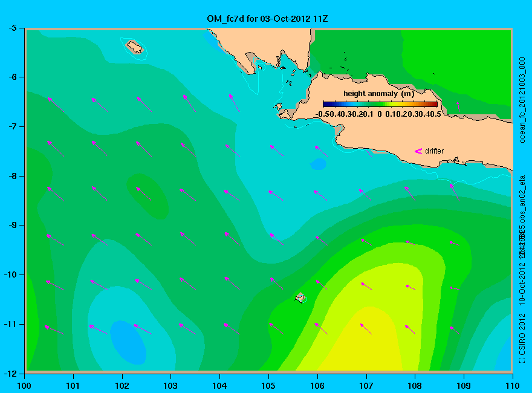The width and height of the screenshot is (532, 393).
Task: Select the "-11" latitude tick label
Action: coord(10,324)
